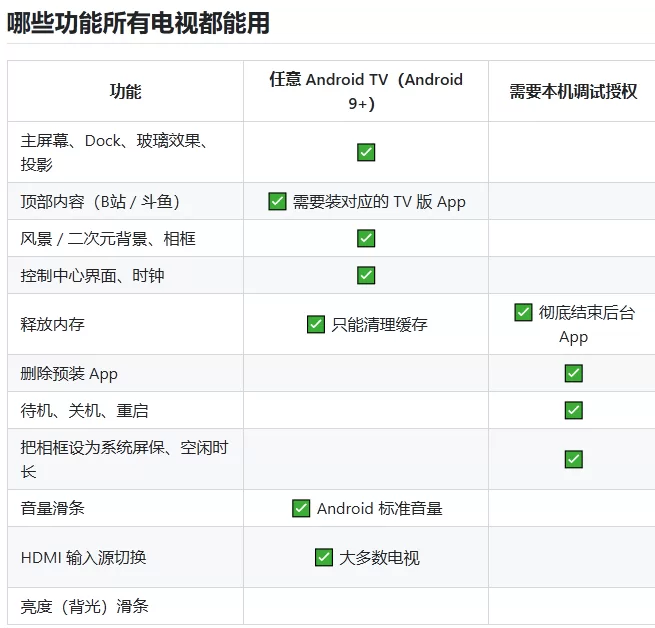
Task: Click the checkmark beside Android 标准音量
Action: [301, 508]
